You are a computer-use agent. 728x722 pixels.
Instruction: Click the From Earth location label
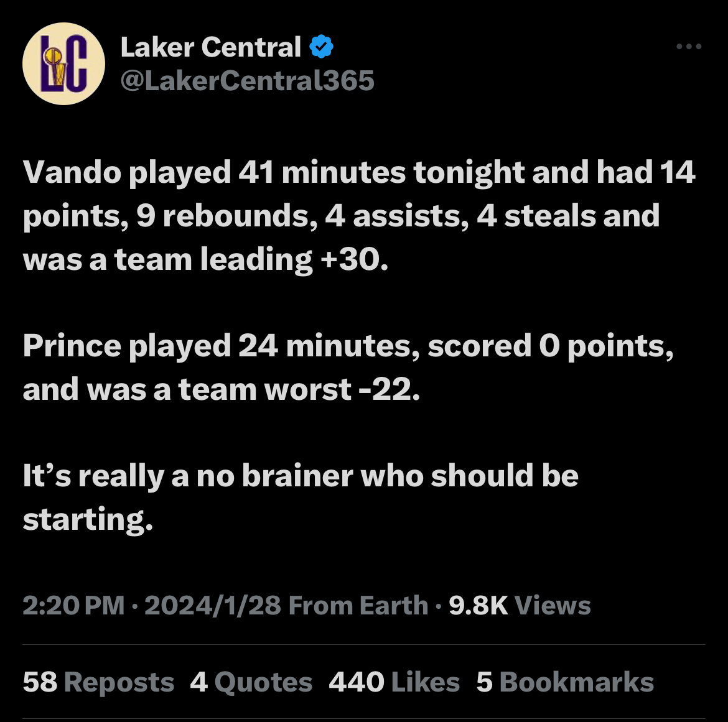(358, 605)
